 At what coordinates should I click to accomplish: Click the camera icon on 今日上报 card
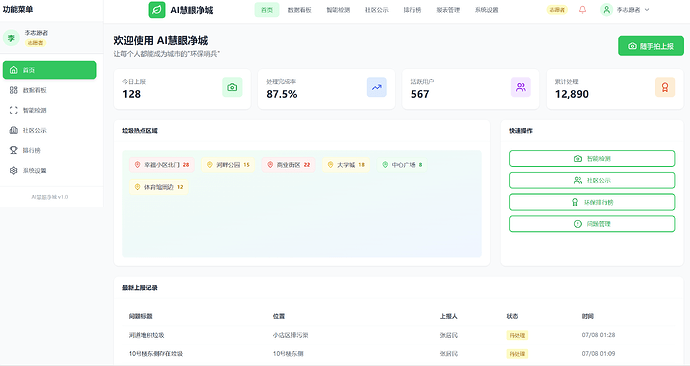tap(232, 87)
